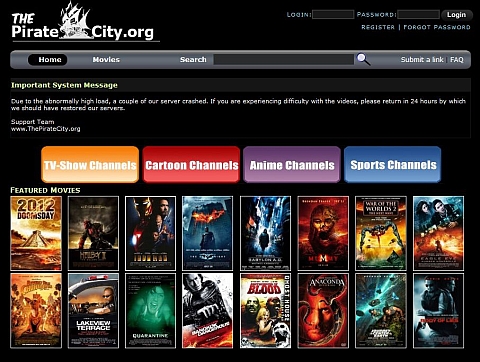
Task: Follow the Forgot Password link
Action: pyautogui.click(x=437, y=27)
